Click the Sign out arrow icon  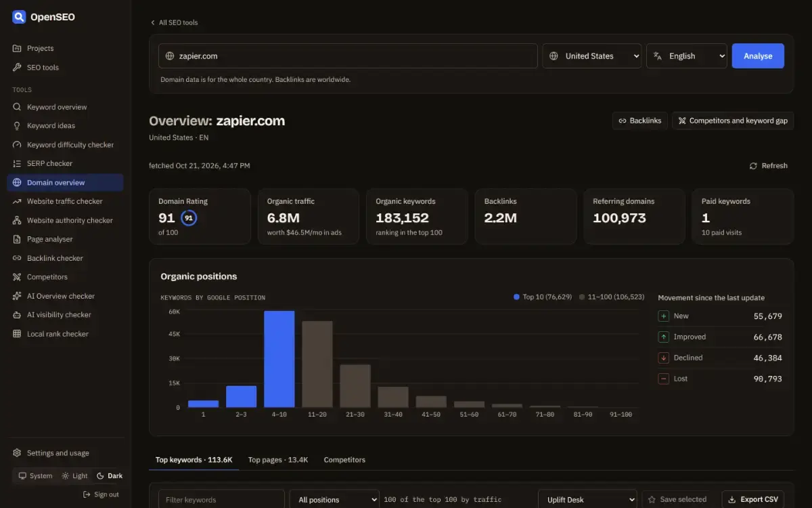click(x=87, y=494)
